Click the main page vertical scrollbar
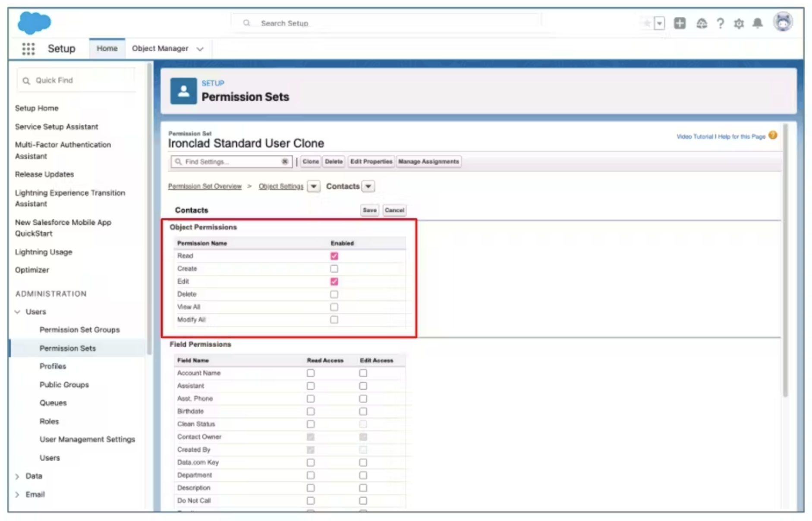This screenshot has height=521, width=812. tap(785, 260)
